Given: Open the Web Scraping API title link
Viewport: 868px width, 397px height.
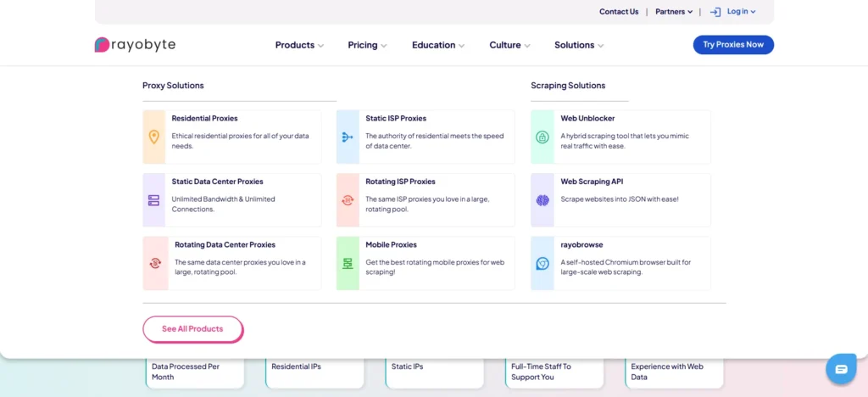Looking at the screenshot, I should coord(593,182).
